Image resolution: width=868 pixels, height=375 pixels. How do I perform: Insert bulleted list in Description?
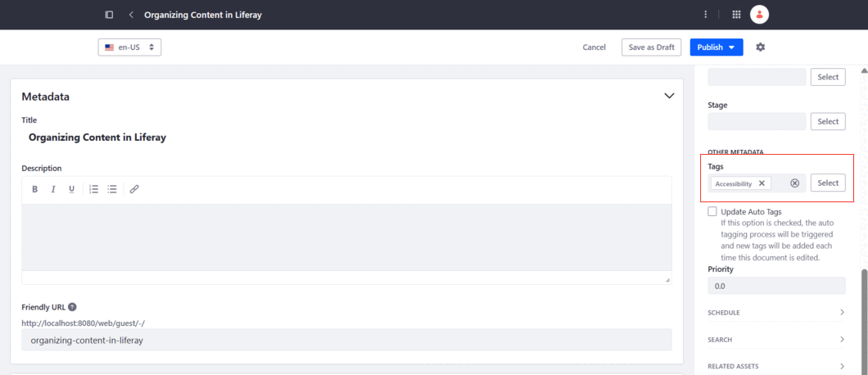(112, 189)
